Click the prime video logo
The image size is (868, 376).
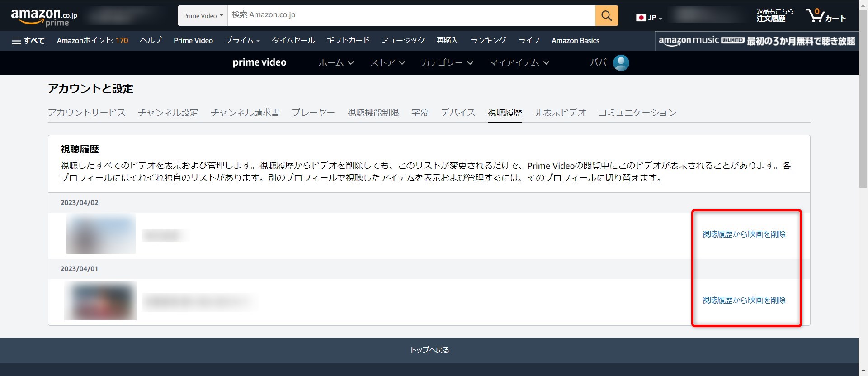259,62
